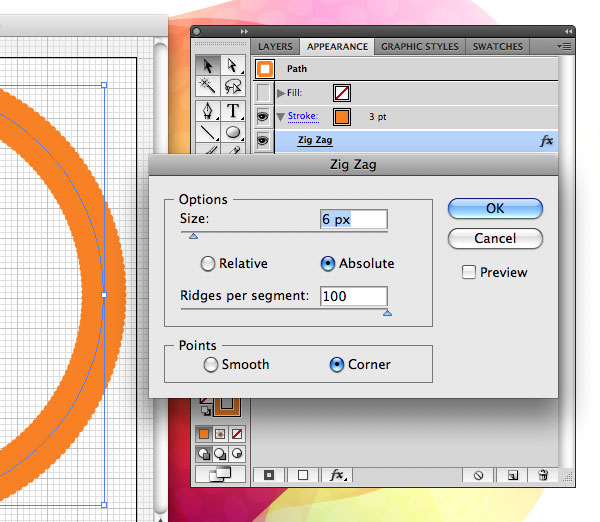The image size is (600, 522).
Task: Select the Appearance tab
Action: click(337, 47)
